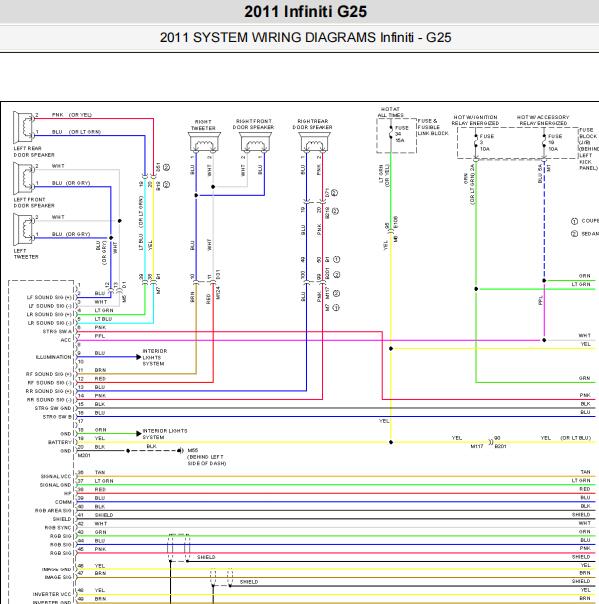Image resolution: width=599 pixels, height=604 pixels.
Task: Click the "RGB AREA SIG" pin label
Action: pos(53,511)
